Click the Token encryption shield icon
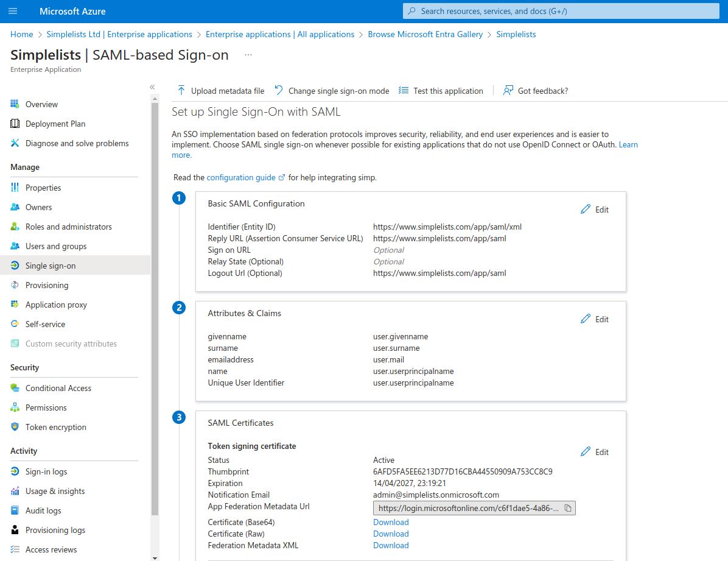The width and height of the screenshot is (728, 561). (15, 426)
